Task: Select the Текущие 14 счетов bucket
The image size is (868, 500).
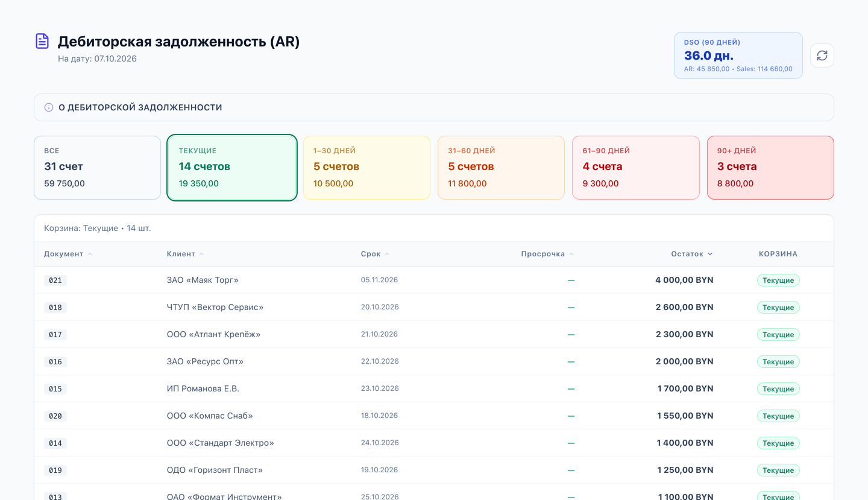Action: tap(232, 168)
